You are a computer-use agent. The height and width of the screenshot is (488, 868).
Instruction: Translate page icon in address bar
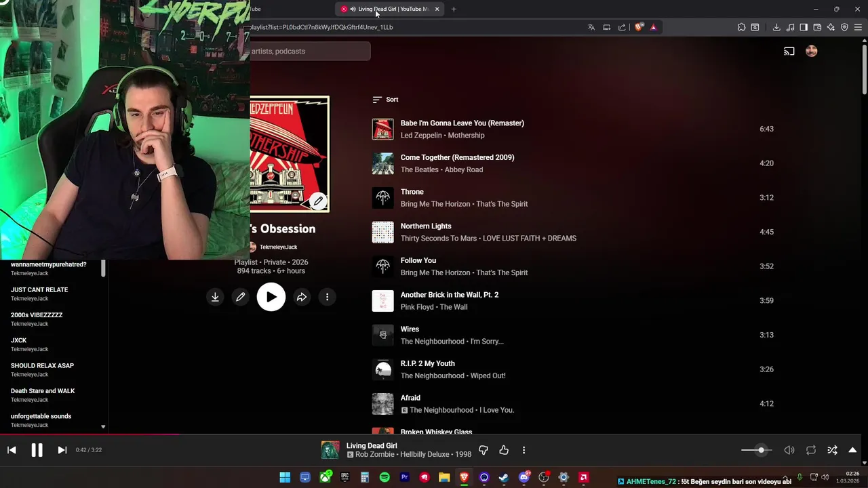(591, 27)
